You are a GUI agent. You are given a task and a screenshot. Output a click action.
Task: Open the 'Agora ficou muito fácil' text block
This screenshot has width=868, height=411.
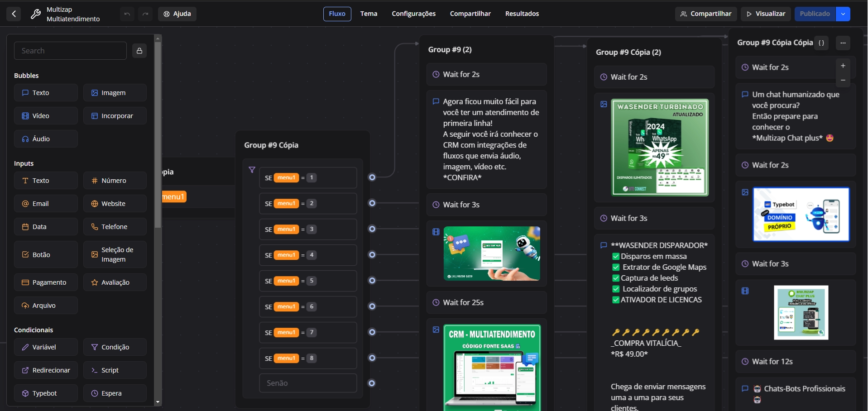click(x=487, y=139)
